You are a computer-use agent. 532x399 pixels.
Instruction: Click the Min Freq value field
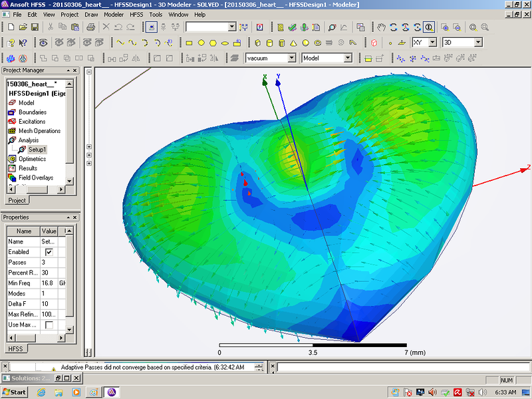[49, 283]
